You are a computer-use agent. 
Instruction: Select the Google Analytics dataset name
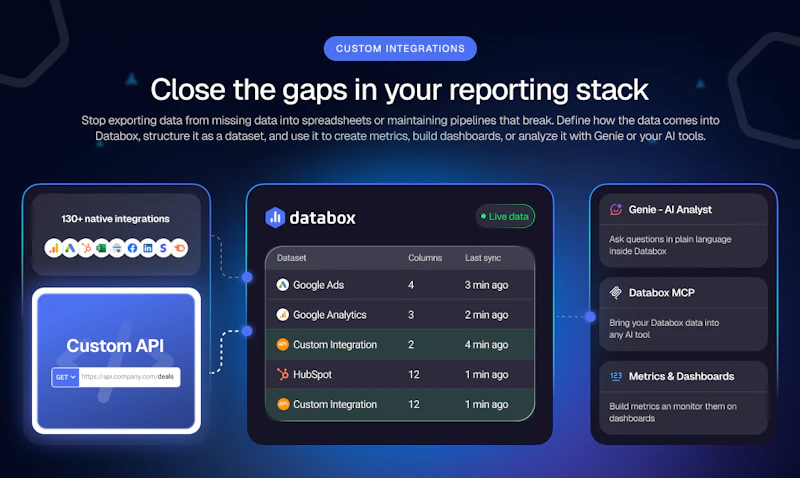pos(330,315)
